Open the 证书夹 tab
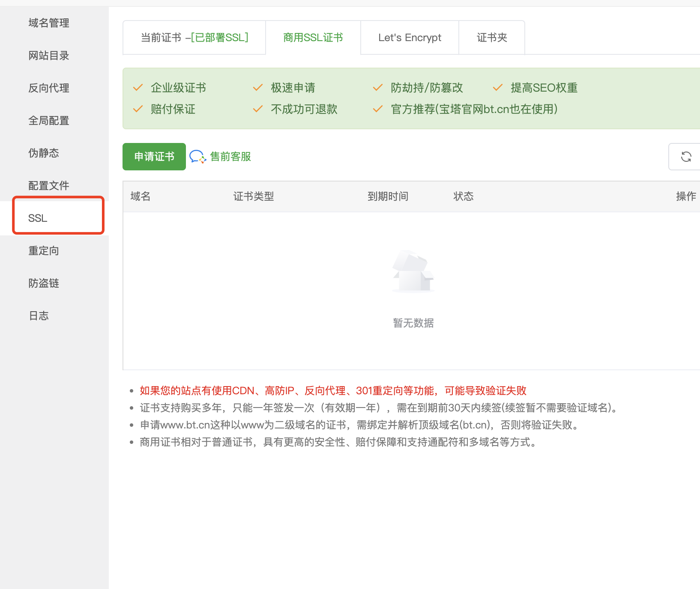The height and width of the screenshot is (589, 700). tap(492, 38)
